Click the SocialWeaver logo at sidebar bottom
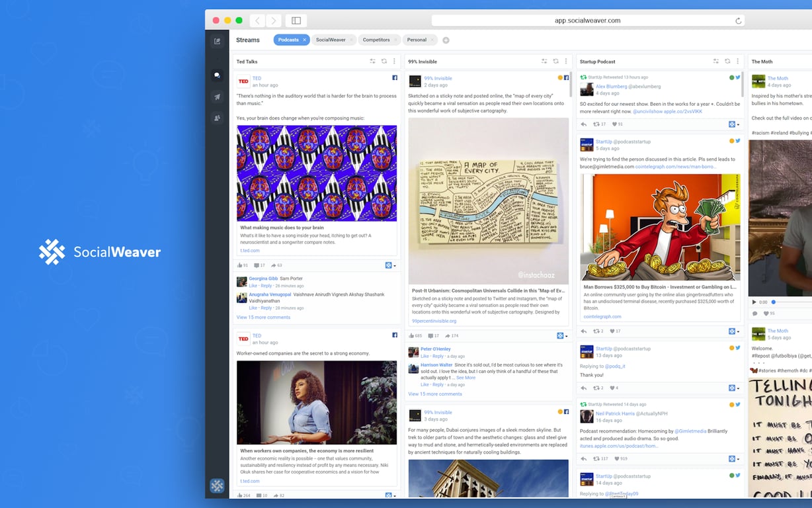 point(217,486)
